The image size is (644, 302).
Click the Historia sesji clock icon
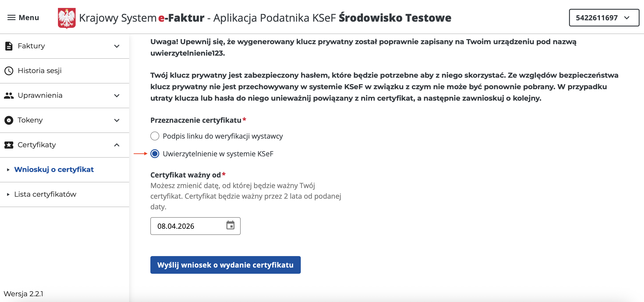[x=9, y=71]
